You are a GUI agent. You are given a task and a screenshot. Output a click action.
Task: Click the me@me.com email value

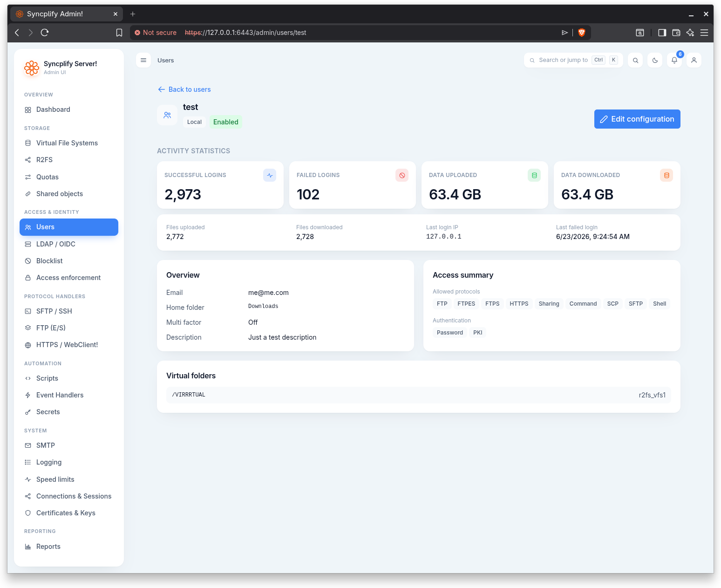point(268,293)
